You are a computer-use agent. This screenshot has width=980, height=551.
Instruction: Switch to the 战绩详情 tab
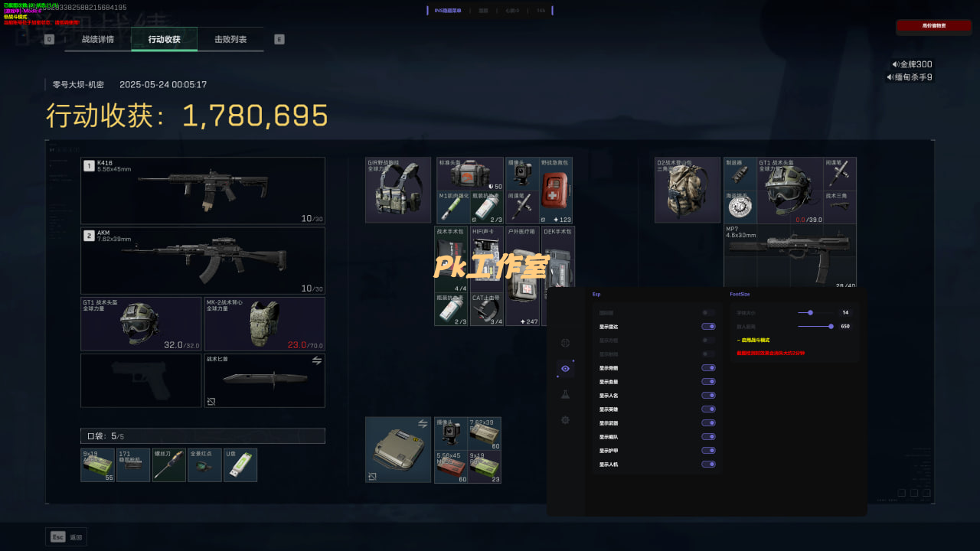tap(98, 39)
